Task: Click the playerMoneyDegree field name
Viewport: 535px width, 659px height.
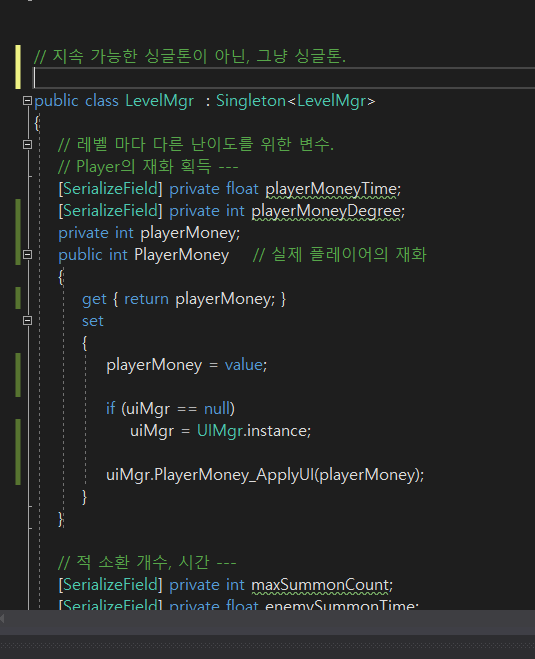Action: coord(326,211)
